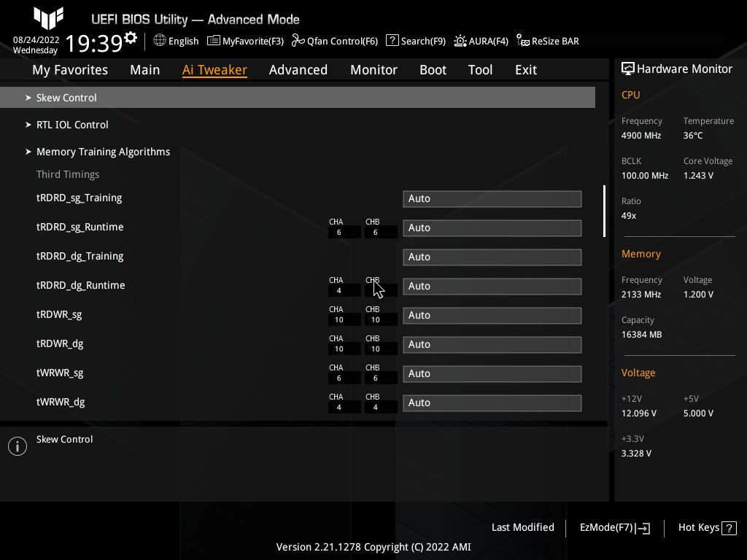747x560 pixels.
Task: Click the +3.3V 3.328 V reading
Action: (636, 454)
